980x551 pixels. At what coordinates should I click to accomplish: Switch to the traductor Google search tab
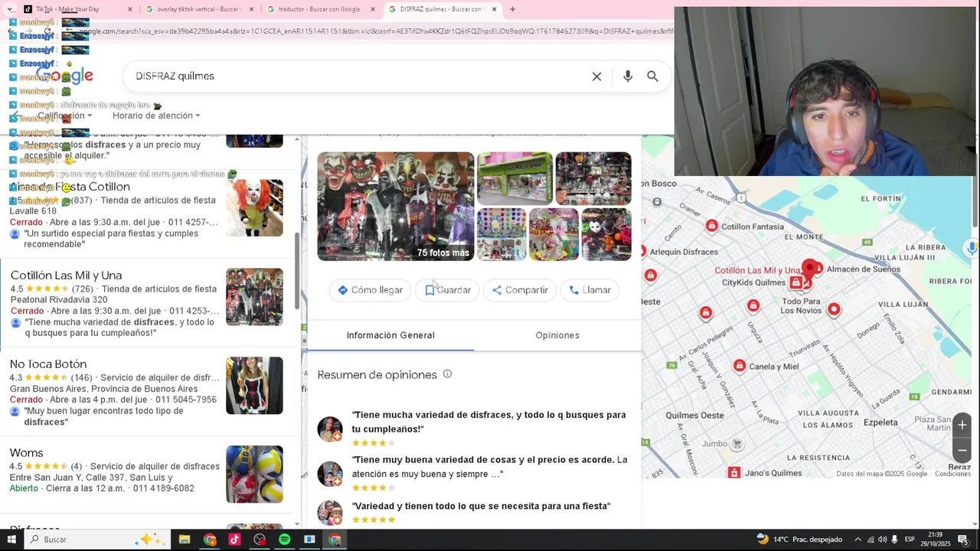[320, 9]
